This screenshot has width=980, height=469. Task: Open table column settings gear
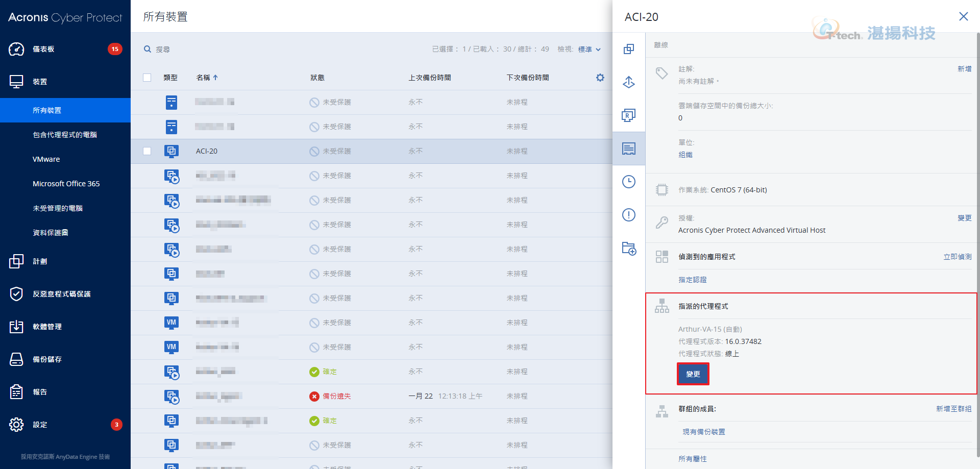600,78
